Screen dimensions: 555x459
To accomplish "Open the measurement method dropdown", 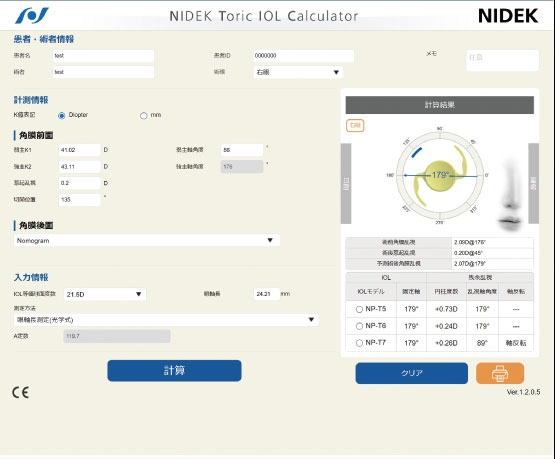I will [166, 320].
